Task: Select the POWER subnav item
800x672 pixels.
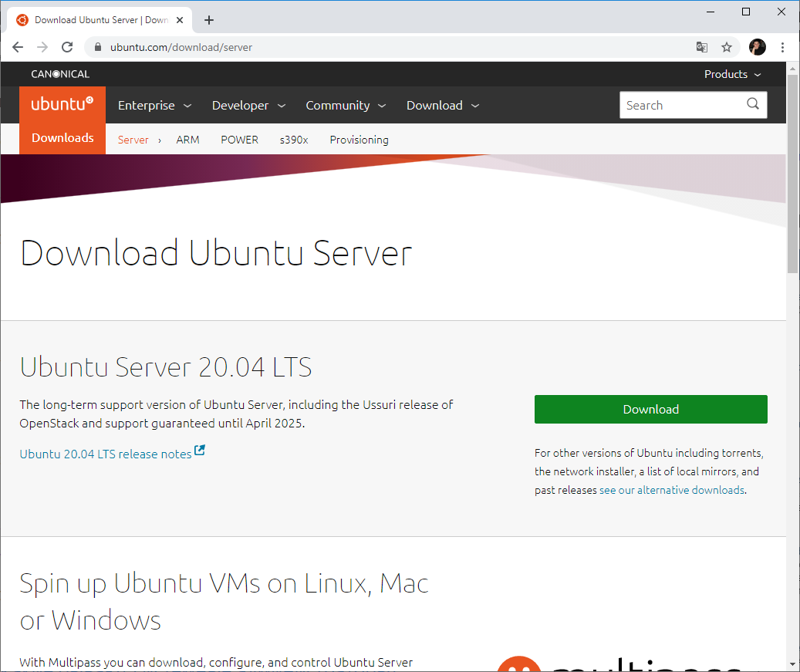Action: 239,140
